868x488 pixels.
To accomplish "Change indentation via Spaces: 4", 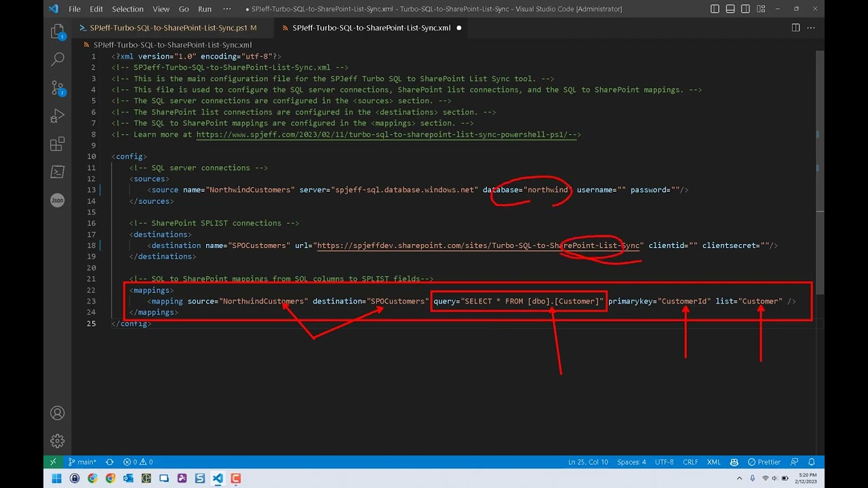I will 631,462.
